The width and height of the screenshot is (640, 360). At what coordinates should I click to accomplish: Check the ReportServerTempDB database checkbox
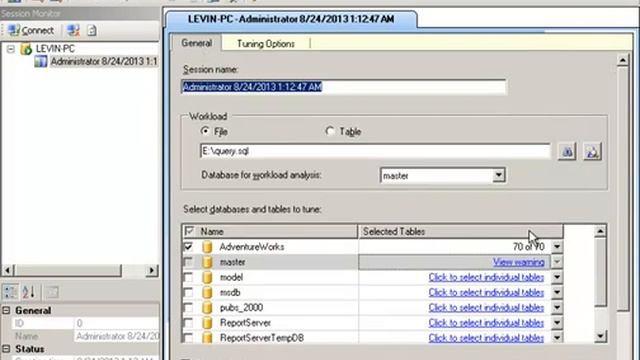188,338
